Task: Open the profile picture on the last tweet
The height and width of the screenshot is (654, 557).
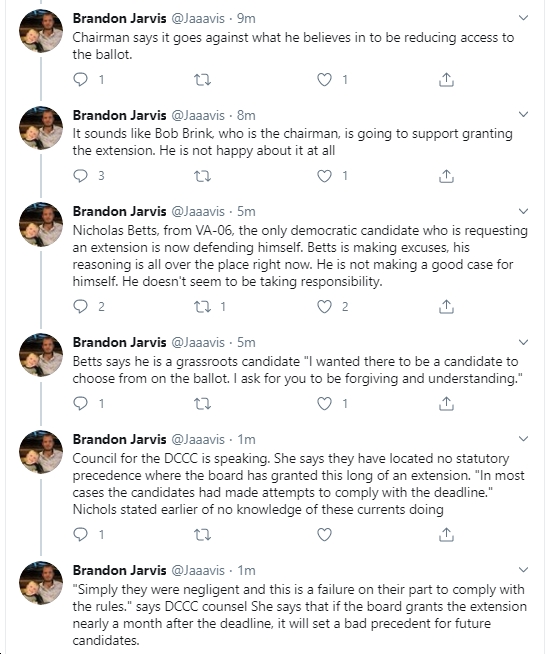Action: point(41,583)
